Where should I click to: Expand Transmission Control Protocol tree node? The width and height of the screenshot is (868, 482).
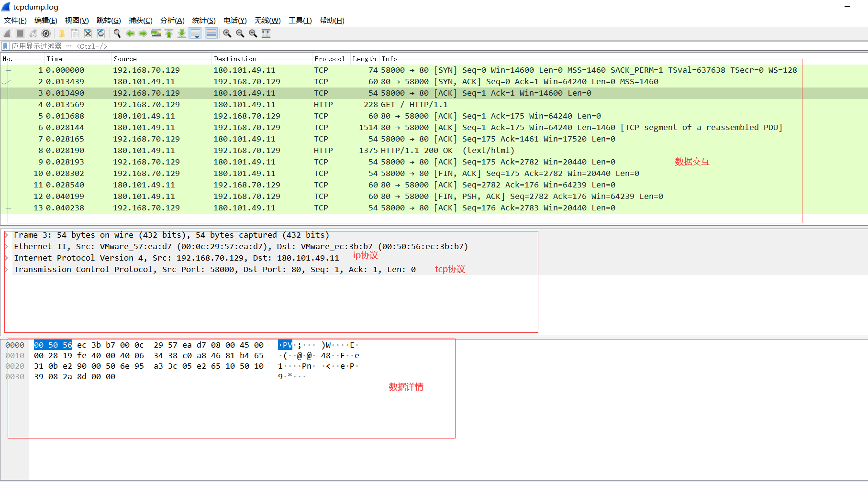pos(7,270)
